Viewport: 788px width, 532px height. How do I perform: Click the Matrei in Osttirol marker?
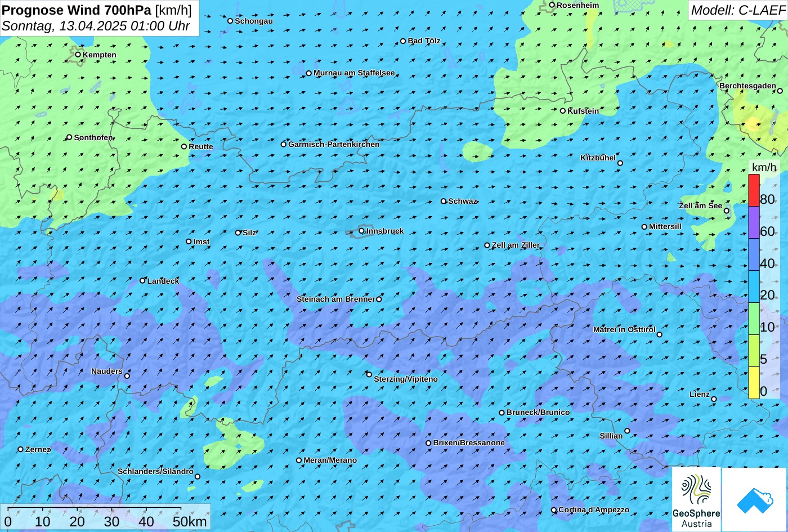coord(660,334)
